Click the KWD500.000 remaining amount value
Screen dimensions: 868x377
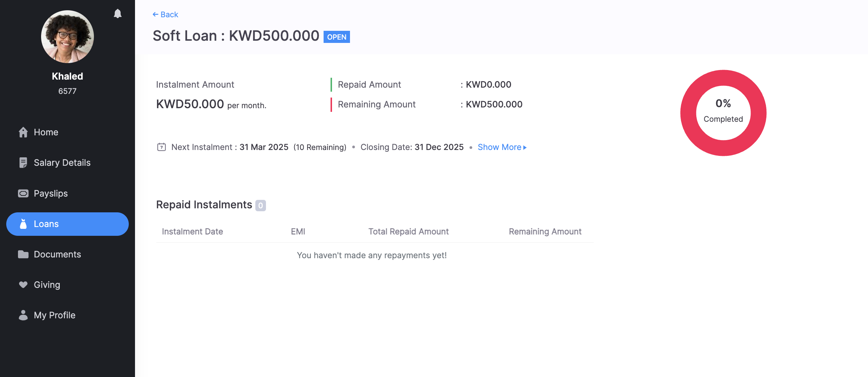[x=494, y=104]
